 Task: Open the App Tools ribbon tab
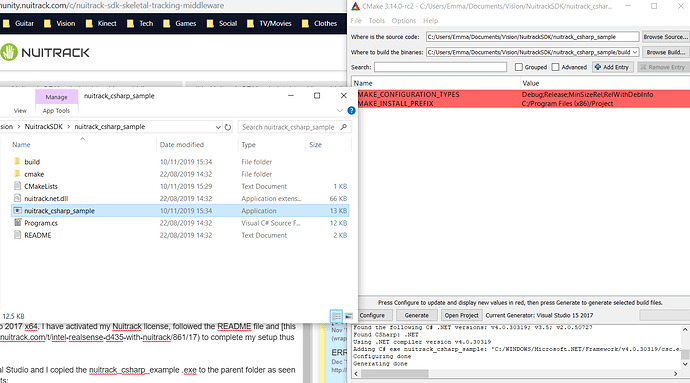(56, 110)
